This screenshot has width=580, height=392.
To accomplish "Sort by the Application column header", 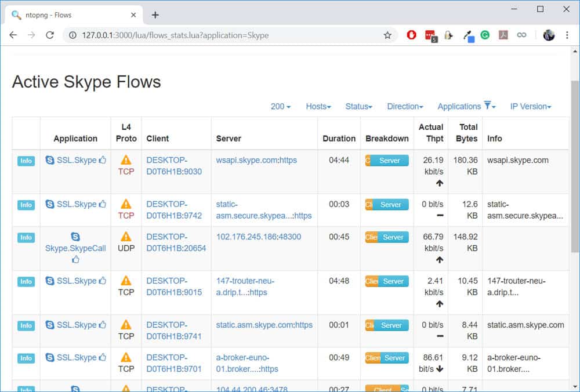I will tap(75, 139).
